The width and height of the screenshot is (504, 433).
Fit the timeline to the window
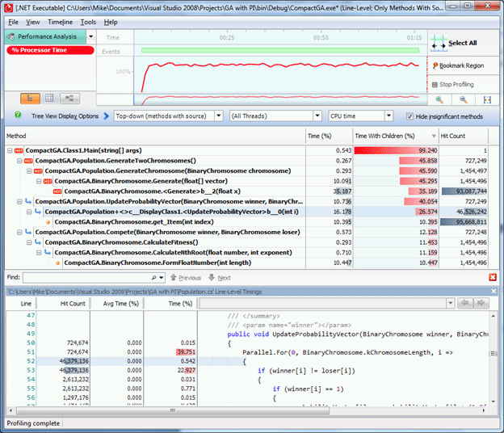(487, 99)
